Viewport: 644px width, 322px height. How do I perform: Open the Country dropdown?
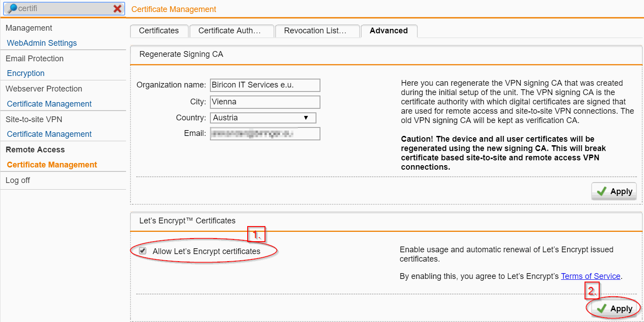click(x=263, y=118)
